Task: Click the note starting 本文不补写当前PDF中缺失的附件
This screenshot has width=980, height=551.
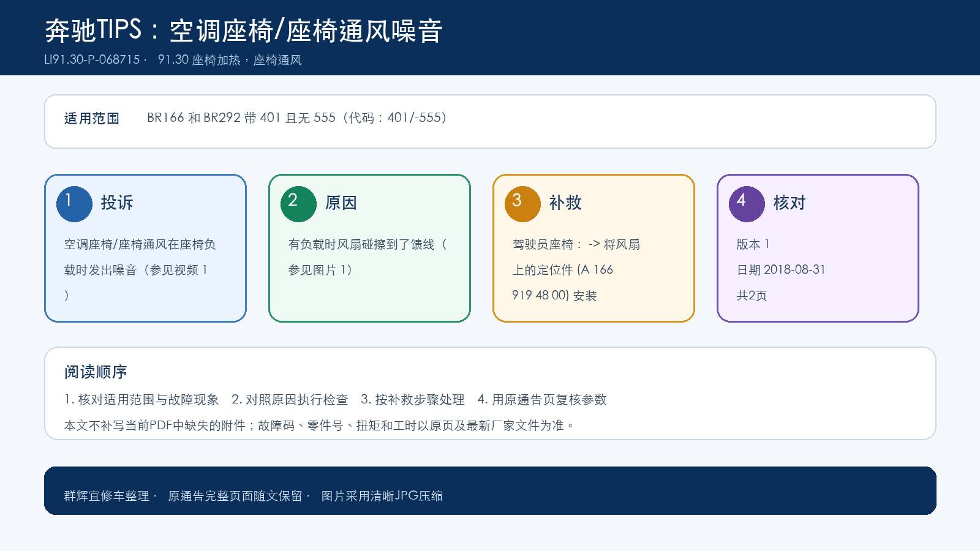Action: [x=320, y=425]
